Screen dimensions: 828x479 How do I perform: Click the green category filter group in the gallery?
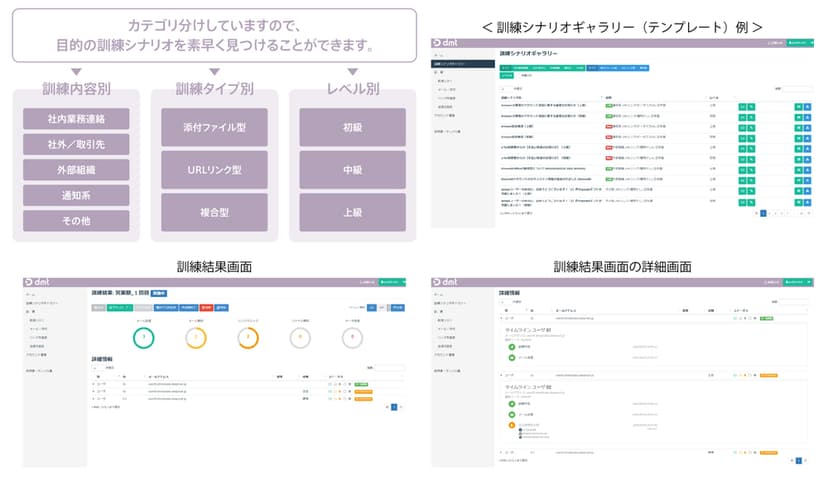coord(542,68)
